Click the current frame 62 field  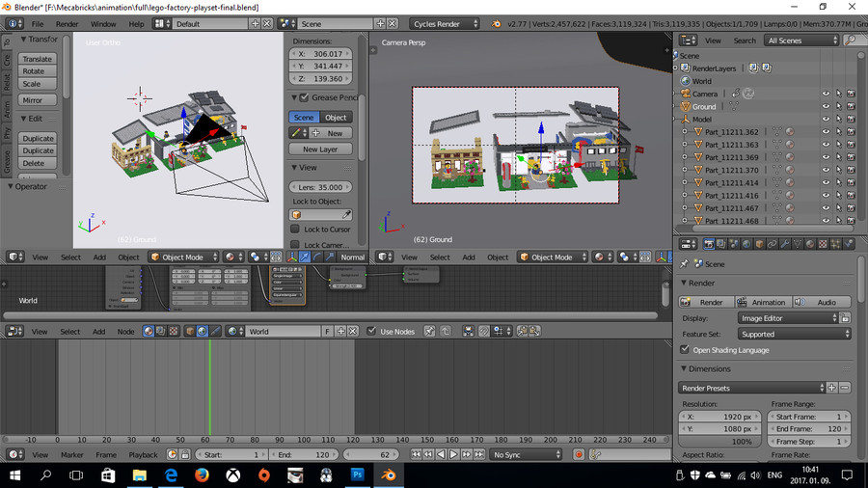click(370, 454)
